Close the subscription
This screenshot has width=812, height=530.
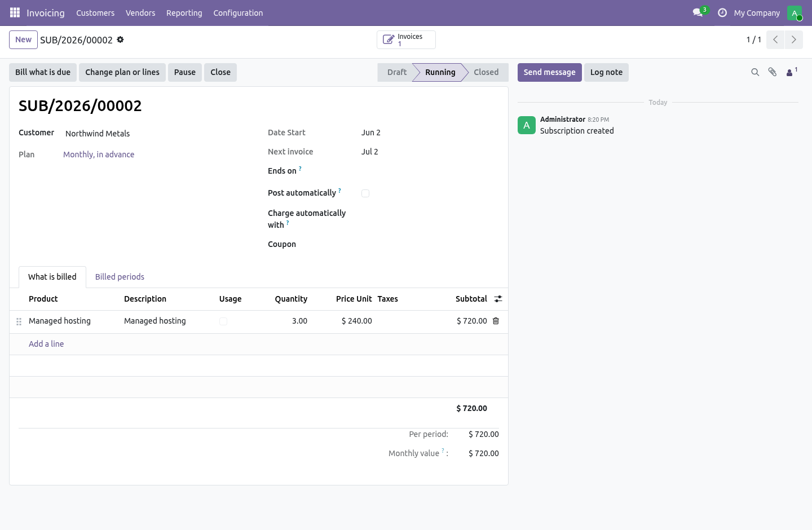click(x=220, y=72)
